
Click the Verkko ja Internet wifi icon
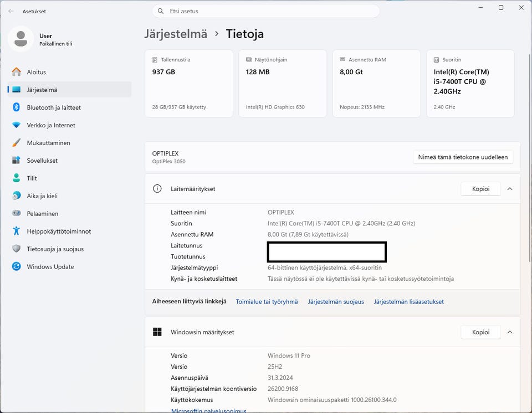tap(16, 125)
